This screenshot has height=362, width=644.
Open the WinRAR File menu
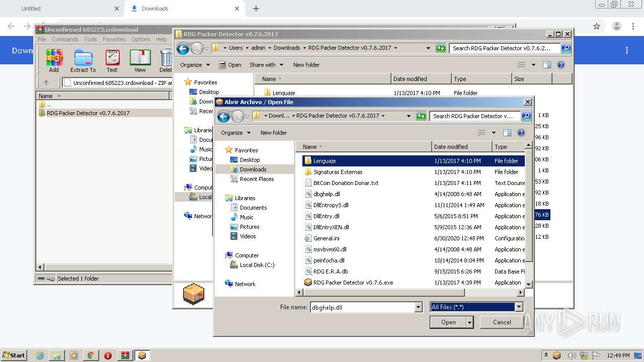tap(42, 39)
